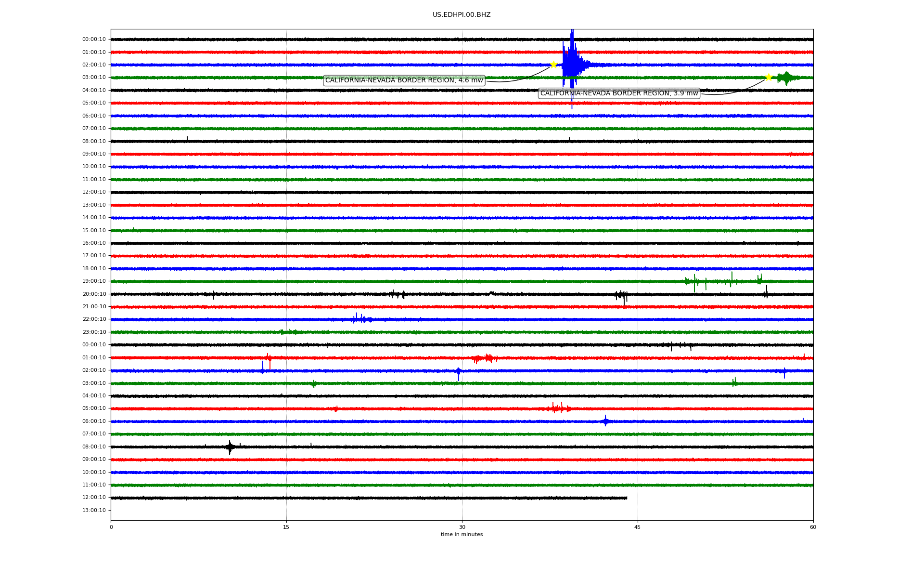Click the 30 tick label on the time axis

[x=462, y=527]
